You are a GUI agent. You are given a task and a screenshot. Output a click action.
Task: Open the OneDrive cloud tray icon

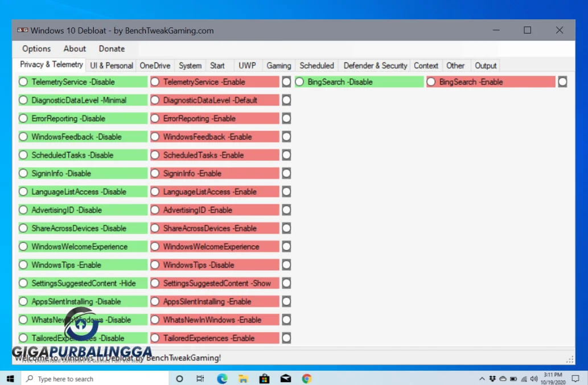[x=503, y=379]
